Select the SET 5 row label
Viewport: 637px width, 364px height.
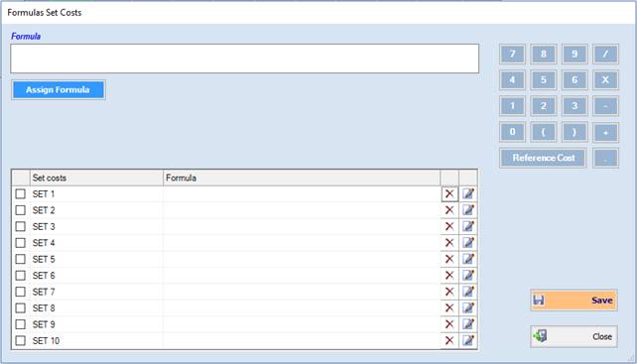tap(44, 259)
